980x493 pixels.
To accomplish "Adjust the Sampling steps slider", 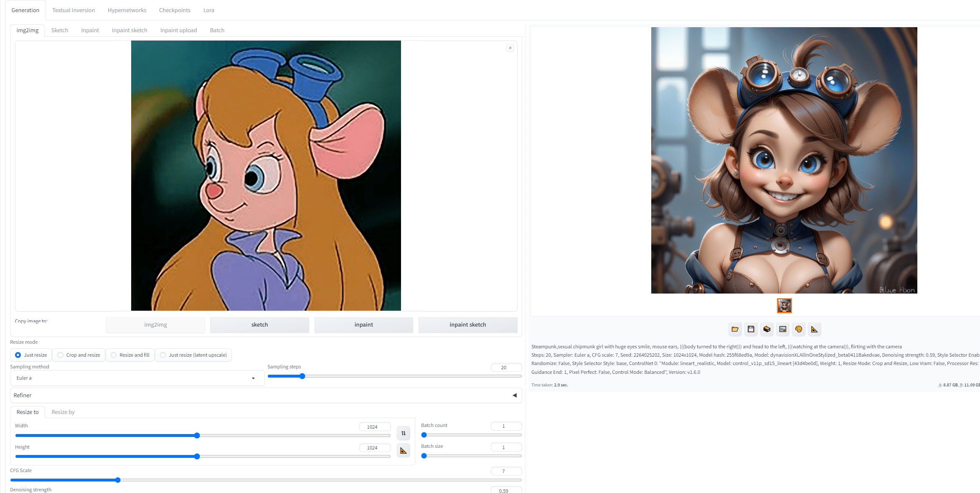I will tap(394, 376).
